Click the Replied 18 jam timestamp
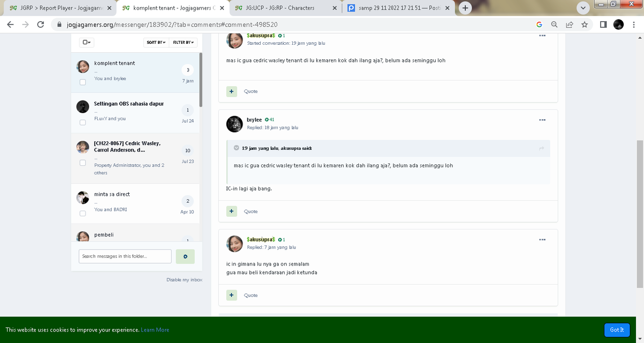The image size is (644, 343). click(272, 128)
